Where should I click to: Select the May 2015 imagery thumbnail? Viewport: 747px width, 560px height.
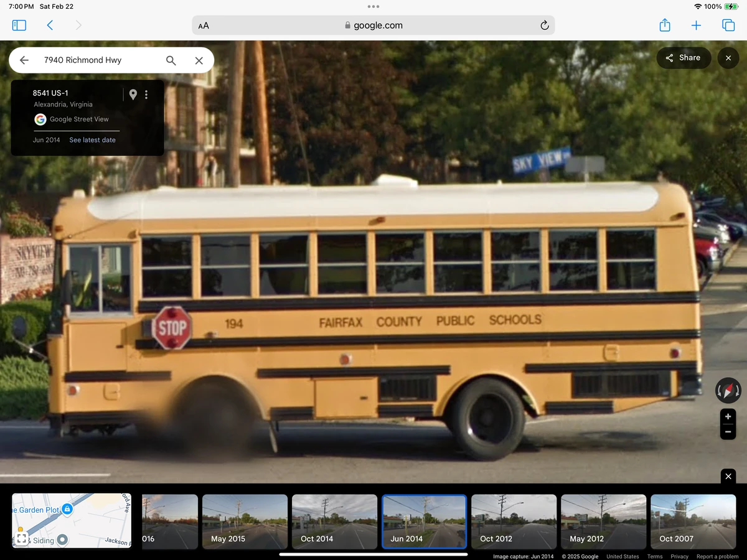pos(245,521)
